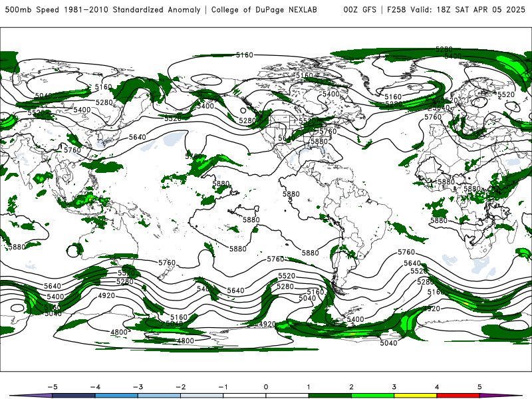Click the 'College of DuPage NEXLAB' text
This screenshot has width=532, height=399.
click(264, 10)
